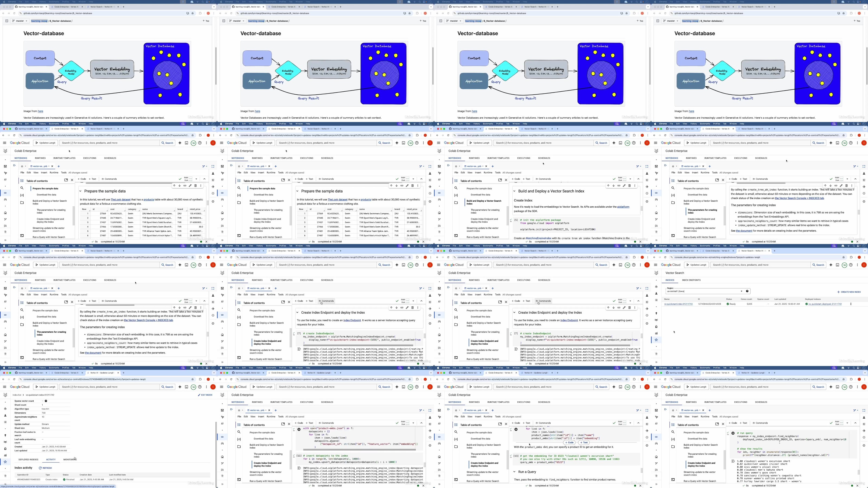The height and width of the screenshot is (488, 868).
Task: Open three-dot menu in Build and Deploy cell toolbar
Action: pos(635,185)
